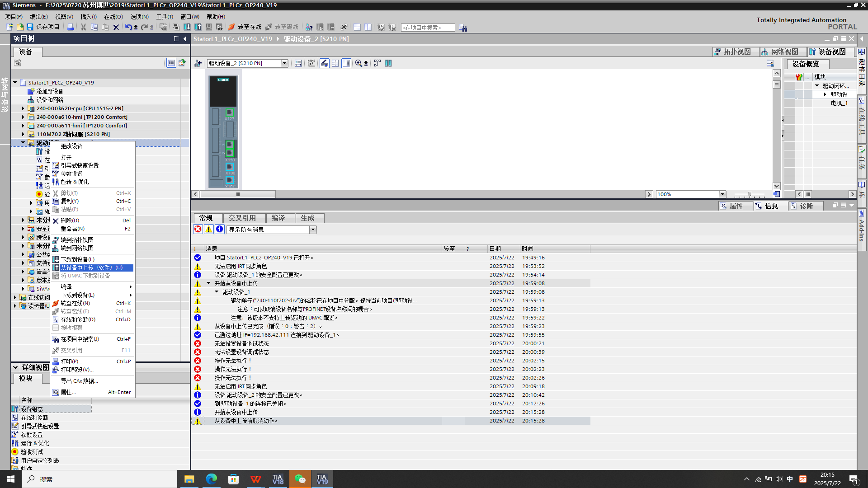Collapse the 驱动设备_1 message subgroup
The image size is (868, 488).
217,292
